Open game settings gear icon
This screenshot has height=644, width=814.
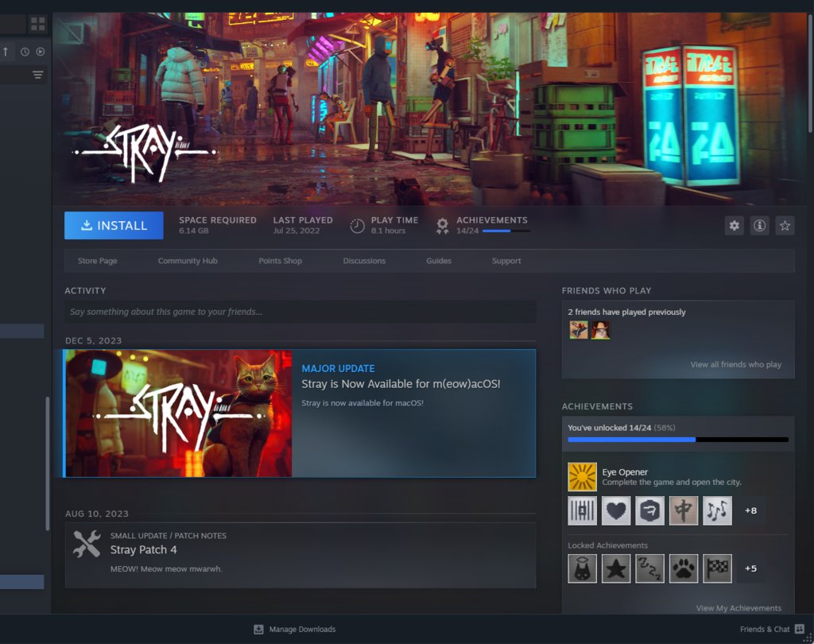(x=734, y=226)
